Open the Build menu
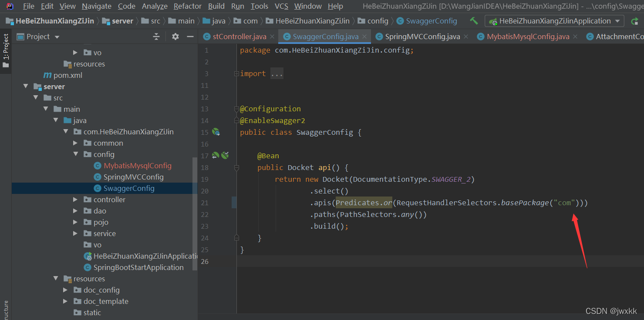 (216, 6)
